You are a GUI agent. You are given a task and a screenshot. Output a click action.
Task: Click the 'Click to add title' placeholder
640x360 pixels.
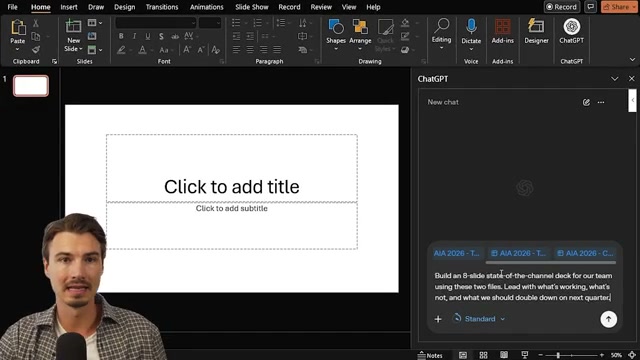tap(232, 168)
